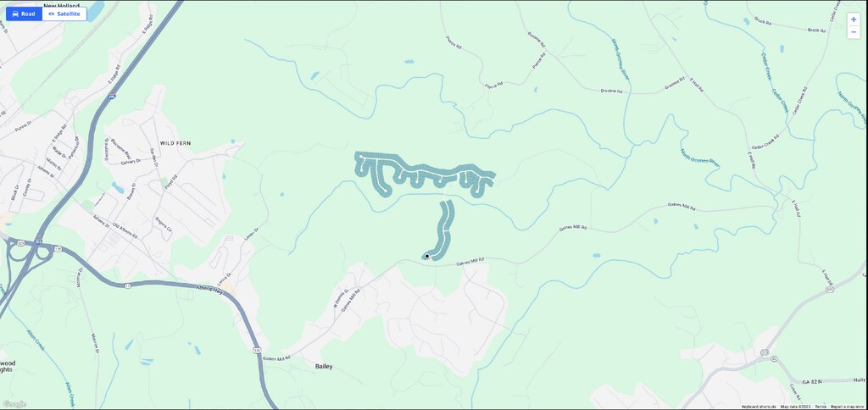The height and width of the screenshot is (410, 868).
Task: Zoom out with the minus button
Action: 854,31
